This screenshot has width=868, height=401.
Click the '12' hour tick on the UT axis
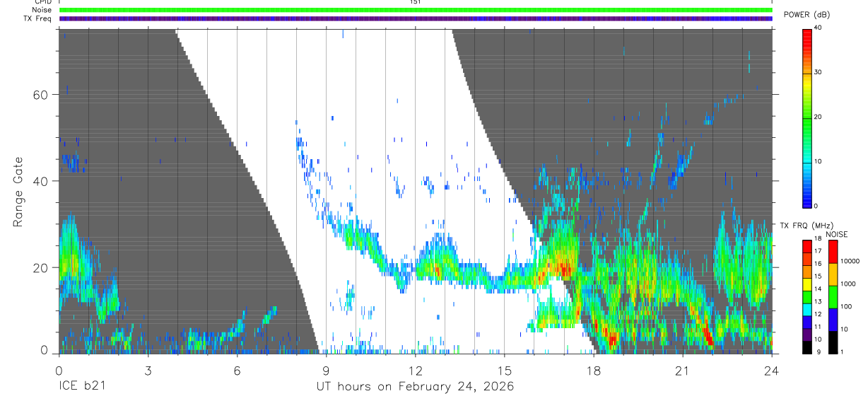coord(415,371)
